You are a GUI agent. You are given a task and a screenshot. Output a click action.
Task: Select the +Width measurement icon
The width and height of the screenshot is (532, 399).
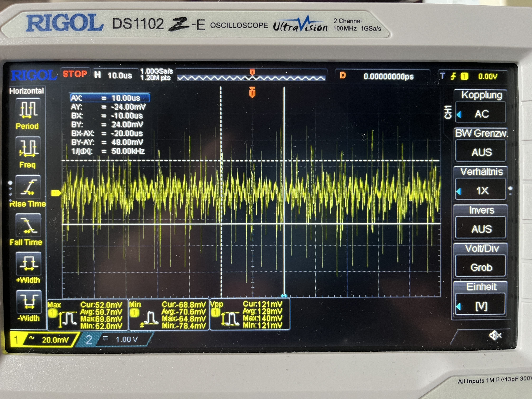tap(29, 264)
